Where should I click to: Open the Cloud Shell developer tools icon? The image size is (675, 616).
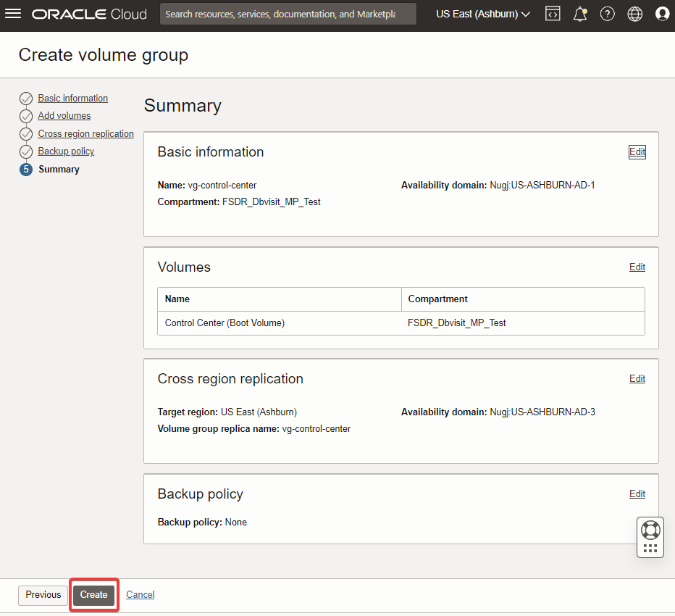553,14
